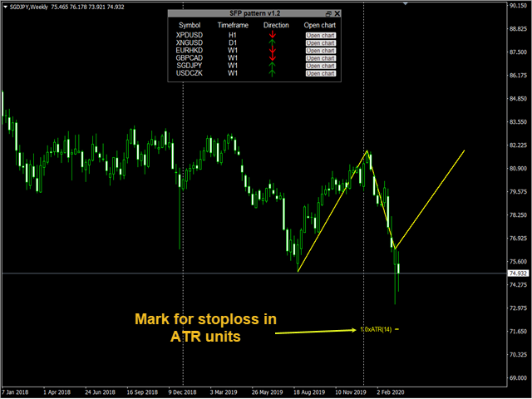
Task: Open chart for XPDUSD row
Action: (x=321, y=35)
